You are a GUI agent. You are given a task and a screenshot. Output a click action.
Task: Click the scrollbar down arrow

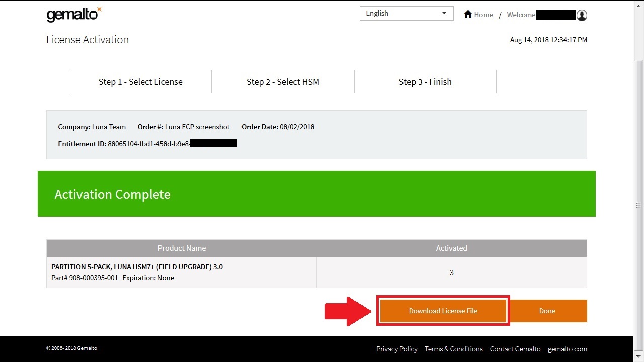[x=638, y=356]
